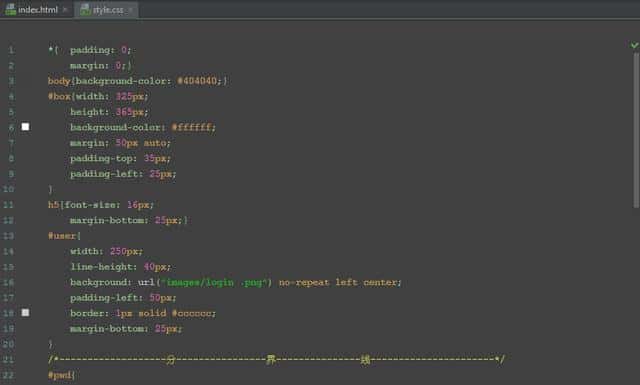
Task: Click the '*{ padding: 0;' line
Action: 89,50
